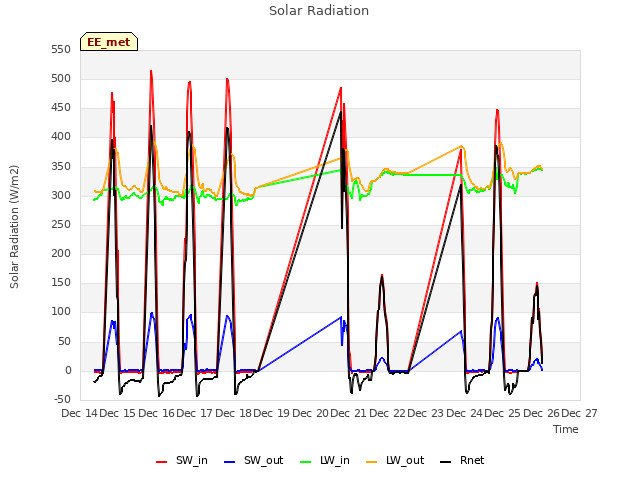Toggle the LW_in legend entry
Image resolution: width=640 pixels, height=480 pixels.
point(325,460)
